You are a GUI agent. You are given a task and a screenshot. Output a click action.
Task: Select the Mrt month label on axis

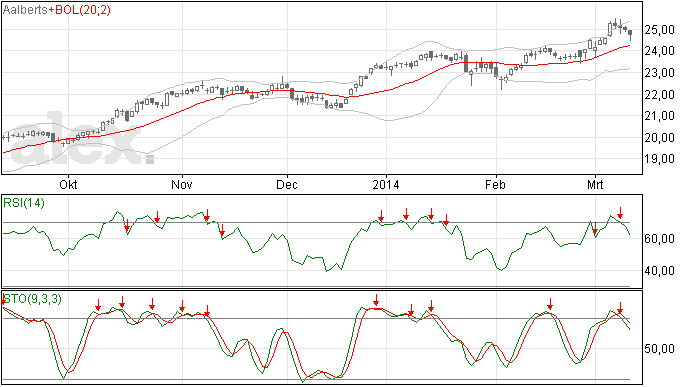[x=595, y=184]
